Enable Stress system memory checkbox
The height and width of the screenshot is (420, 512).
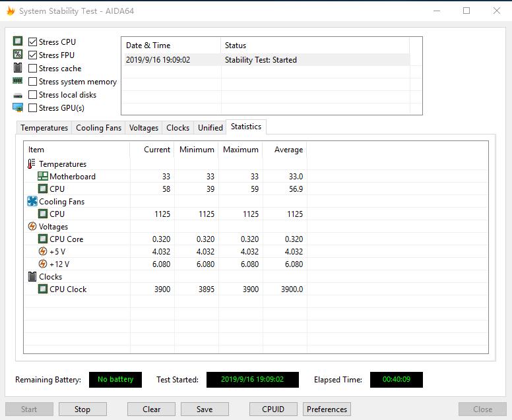click(33, 82)
